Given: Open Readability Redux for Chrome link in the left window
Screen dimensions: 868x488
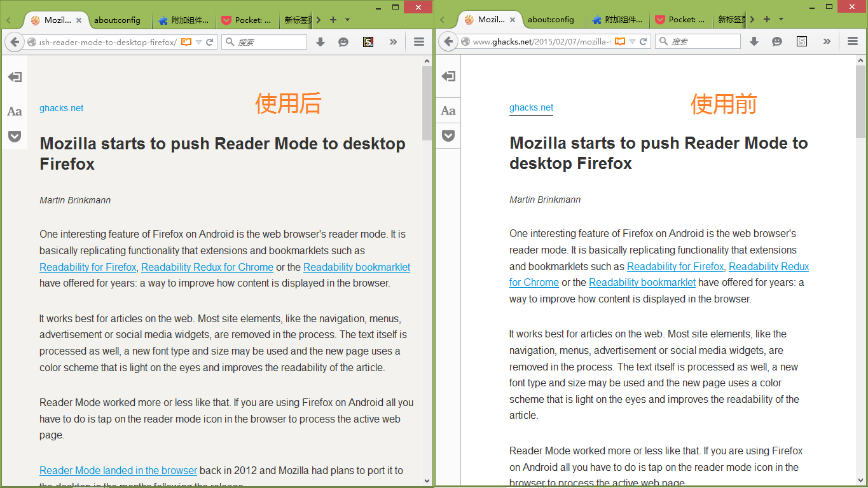Looking at the screenshot, I should pyautogui.click(x=207, y=267).
